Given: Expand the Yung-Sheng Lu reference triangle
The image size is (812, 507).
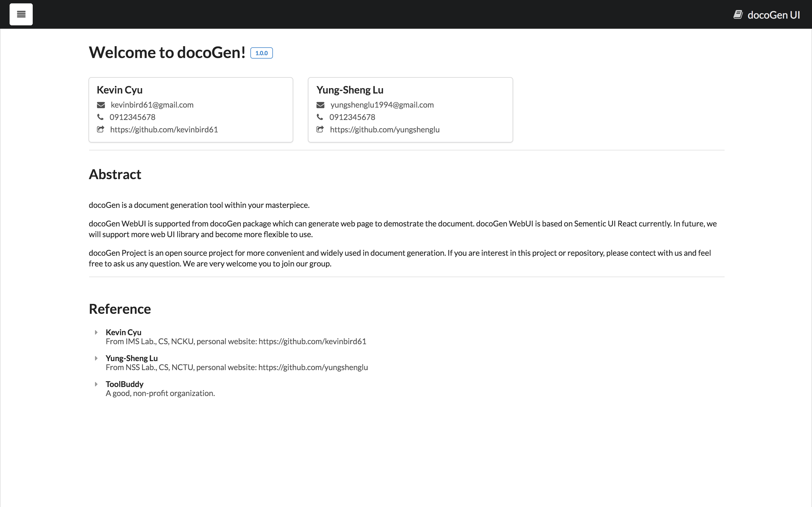Looking at the screenshot, I should pos(96,358).
